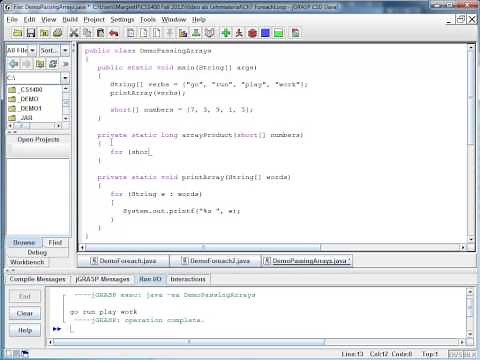Viewport: 480px width, 360px height.
Task: Click the Save floppy disk icon
Action: point(31,33)
